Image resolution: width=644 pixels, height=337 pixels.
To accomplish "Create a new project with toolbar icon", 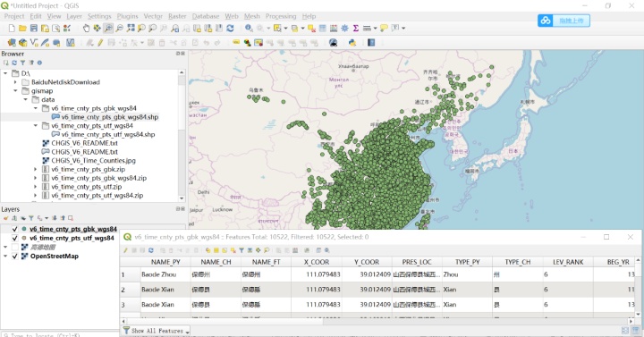I will pos(12,28).
